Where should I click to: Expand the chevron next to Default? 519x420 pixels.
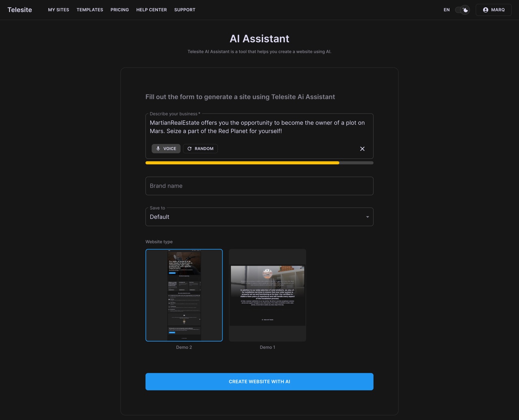(x=367, y=216)
